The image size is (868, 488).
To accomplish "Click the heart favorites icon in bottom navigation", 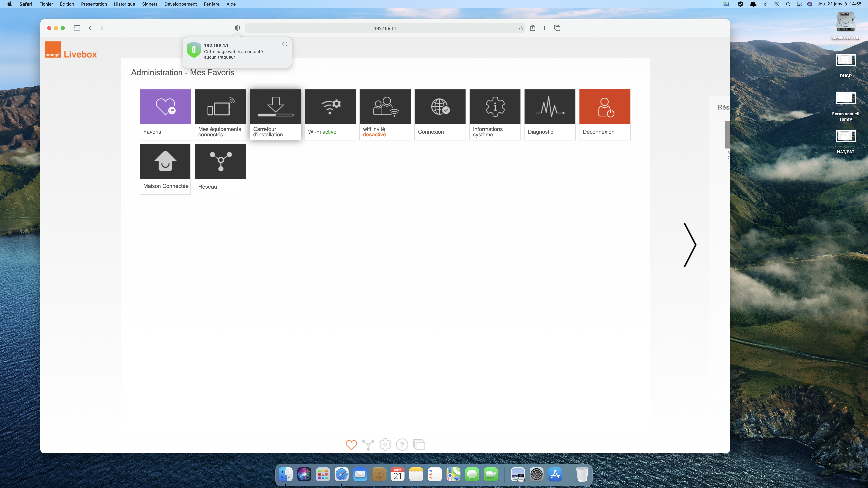I will [351, 445].
